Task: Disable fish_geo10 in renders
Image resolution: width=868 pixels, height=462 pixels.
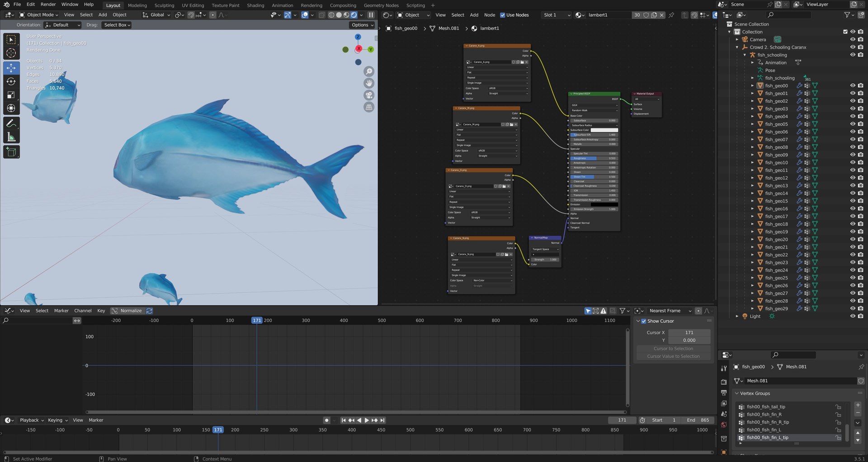Action: coord(860,162)
